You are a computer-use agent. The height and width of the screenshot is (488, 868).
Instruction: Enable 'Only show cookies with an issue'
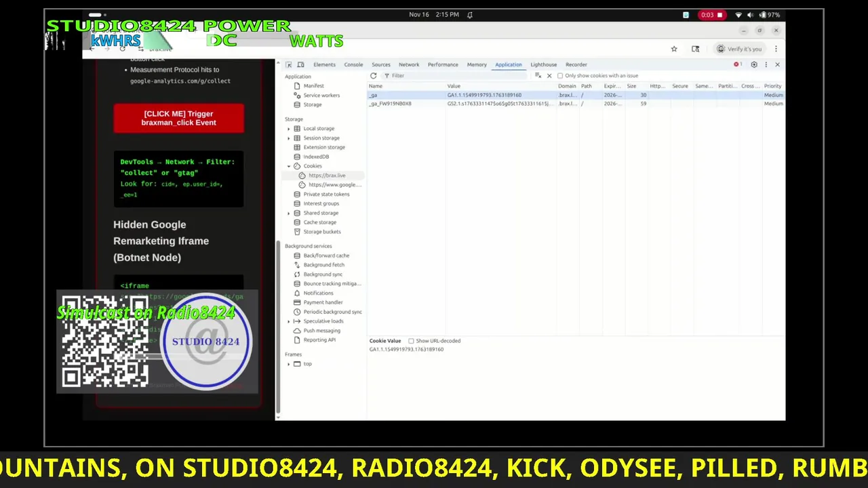[x=560, y=76]
